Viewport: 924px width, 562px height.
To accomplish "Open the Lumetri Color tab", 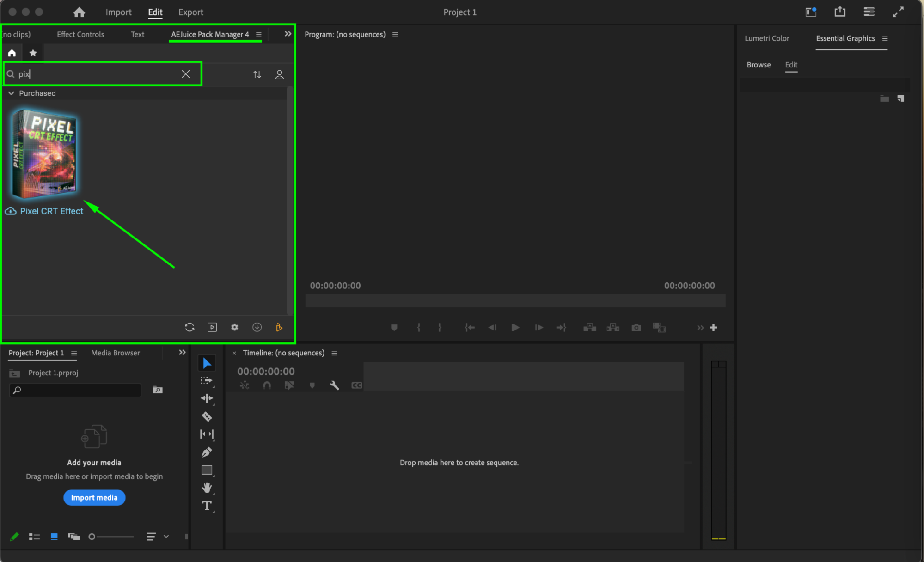I will pos(766,38).
